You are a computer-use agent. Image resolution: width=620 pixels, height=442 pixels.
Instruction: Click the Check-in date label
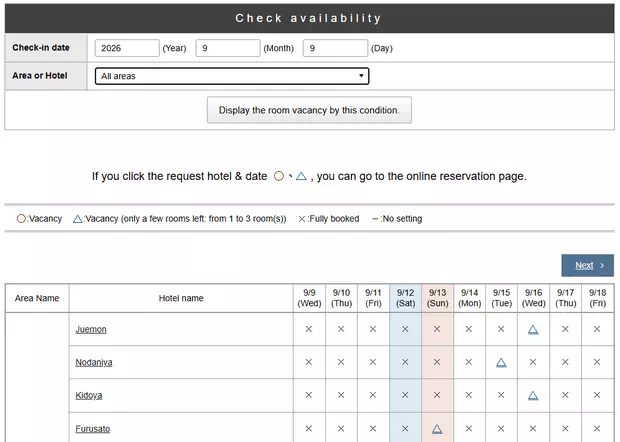pos(41,47)
